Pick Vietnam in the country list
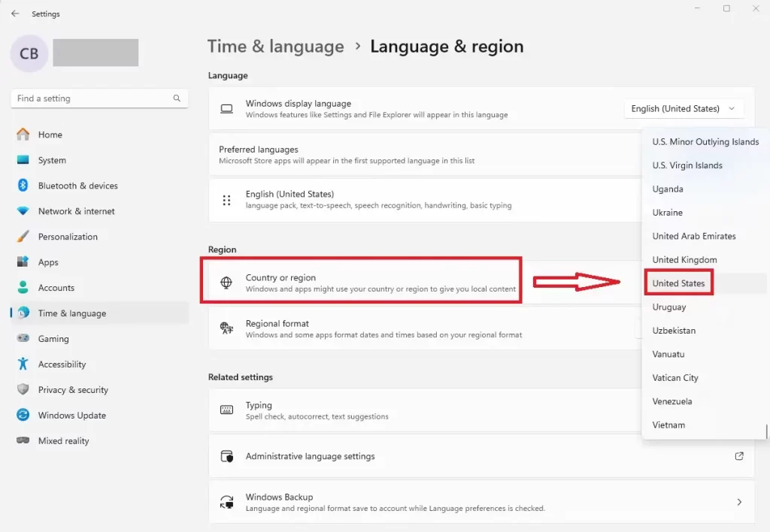The width and height of the screenshot is (770, 532). [668, 425]
